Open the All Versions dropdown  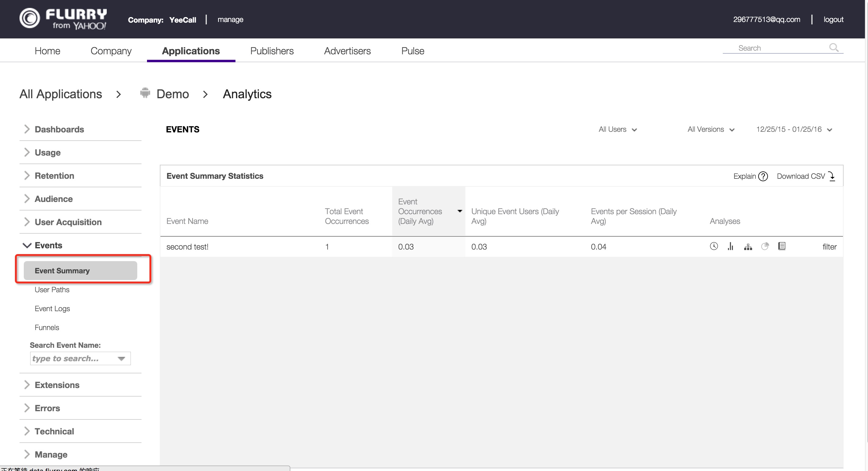click(711, 129)
